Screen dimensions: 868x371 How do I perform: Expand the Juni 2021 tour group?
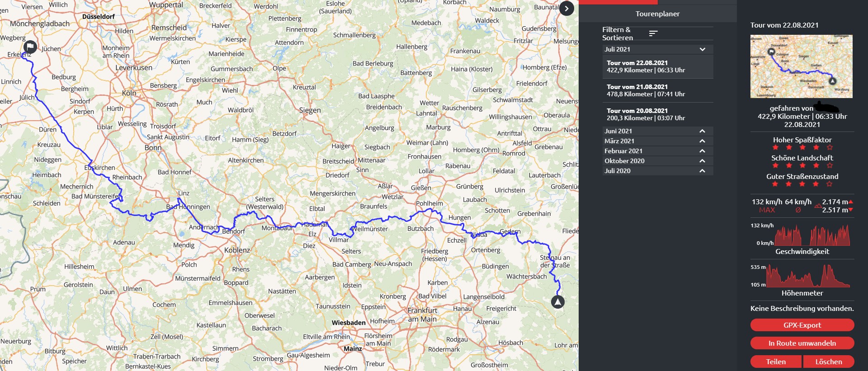click(658, 131)
